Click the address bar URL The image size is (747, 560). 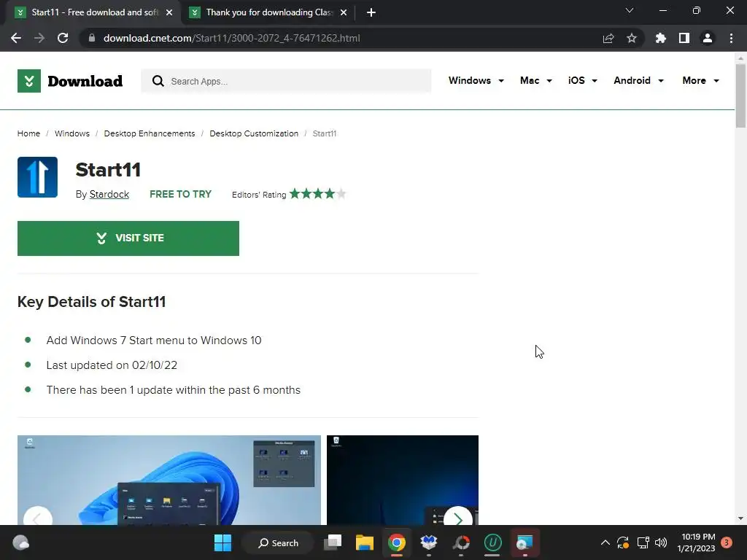point(231,38)
